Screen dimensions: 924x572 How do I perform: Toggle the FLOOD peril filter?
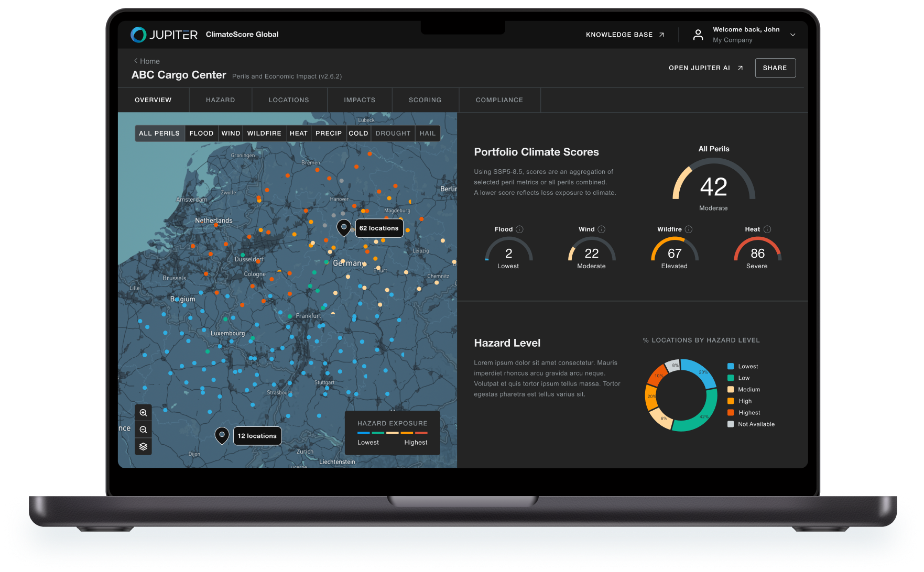201,133
